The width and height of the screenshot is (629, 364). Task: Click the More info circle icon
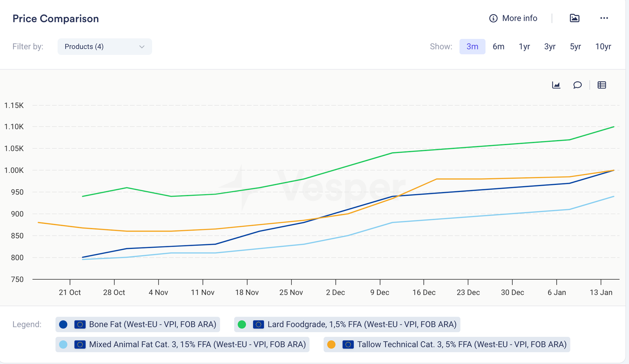pyautogui.click(x=493, y=18)
